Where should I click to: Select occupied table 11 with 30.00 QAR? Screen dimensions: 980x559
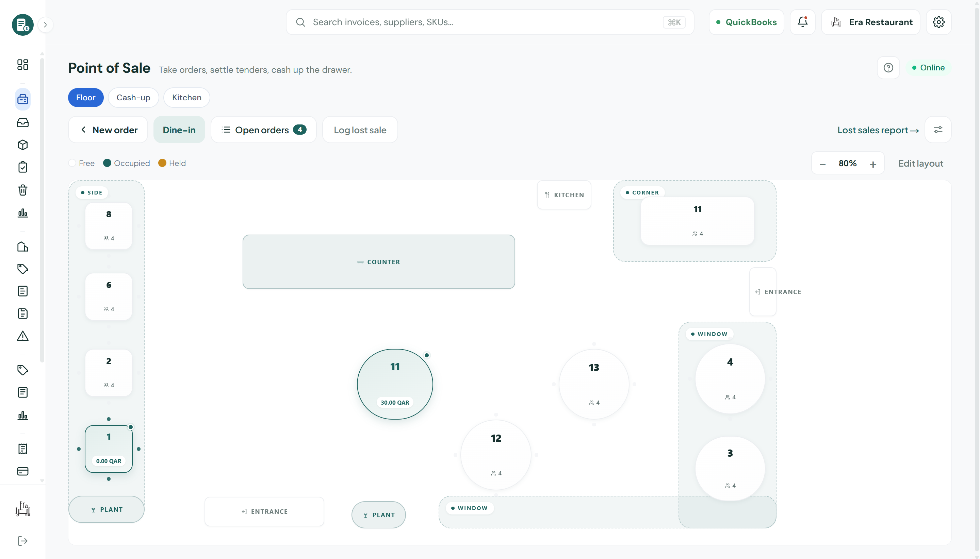pos(395,384)
